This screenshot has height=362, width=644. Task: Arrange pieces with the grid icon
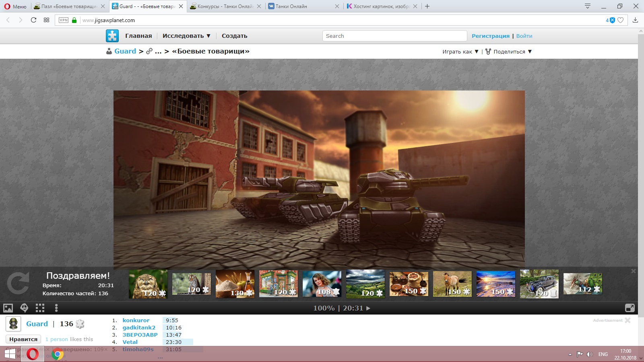coord(40,308)
